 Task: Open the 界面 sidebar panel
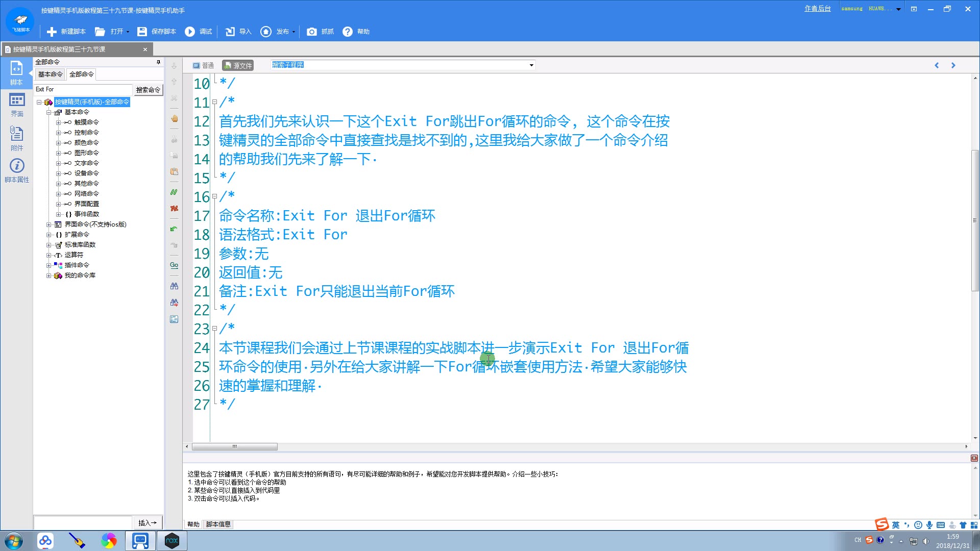(x=17, y=105)
